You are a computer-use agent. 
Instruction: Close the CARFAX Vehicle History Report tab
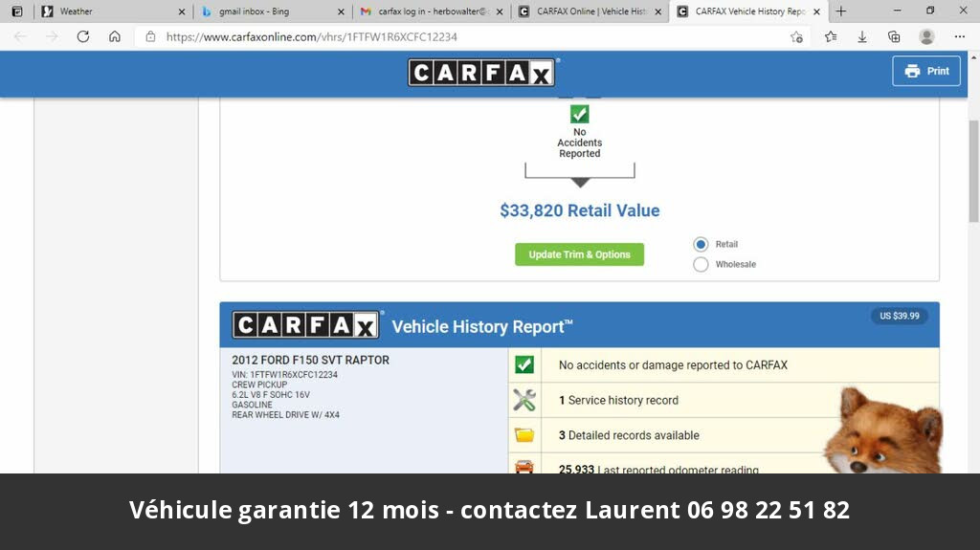tap(816, 11)
